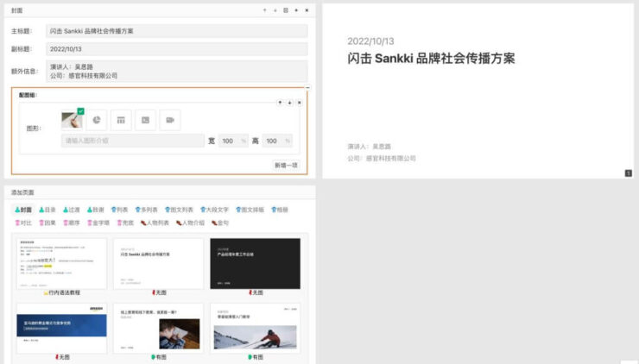The height and width of the screenshot is (364, 639).
Task: Select the 多列表 page type tab
Action: click(x=146, y=210)
